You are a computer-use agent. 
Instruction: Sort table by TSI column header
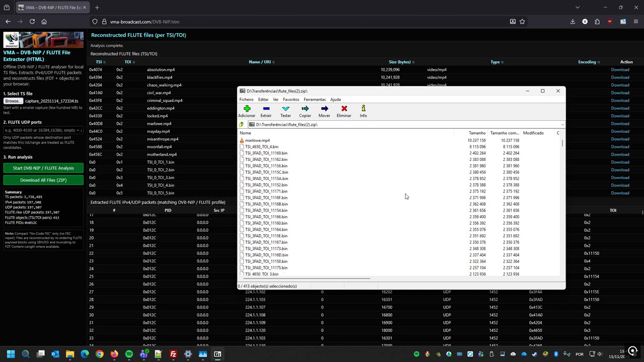[100, 62]
